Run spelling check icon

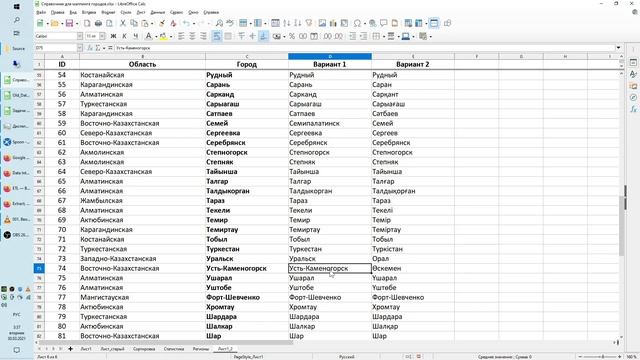[x=230, y=23]
